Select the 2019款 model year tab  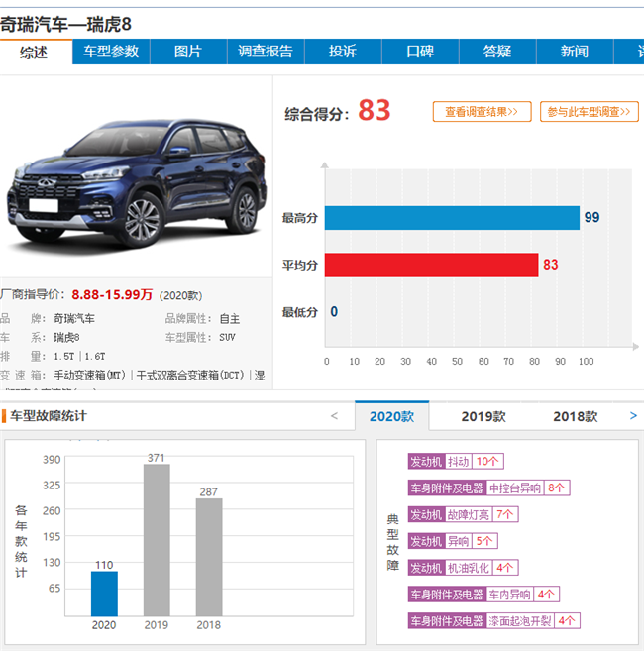(x=483, y=416)
